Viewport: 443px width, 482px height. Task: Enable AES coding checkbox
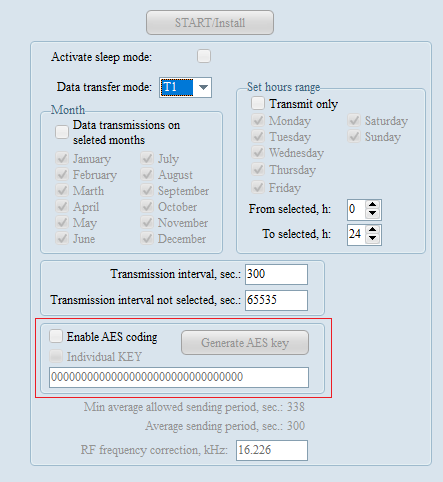pyautogui.click(x=56, y=336)
